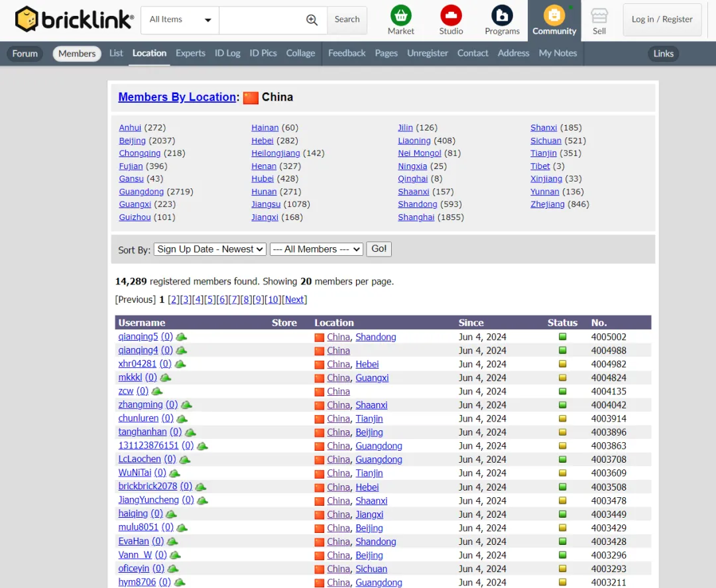Image resolution: width=716 pixels, height=588 pixels.
Task: Open the Address menu item
Action: coord(513,53)
